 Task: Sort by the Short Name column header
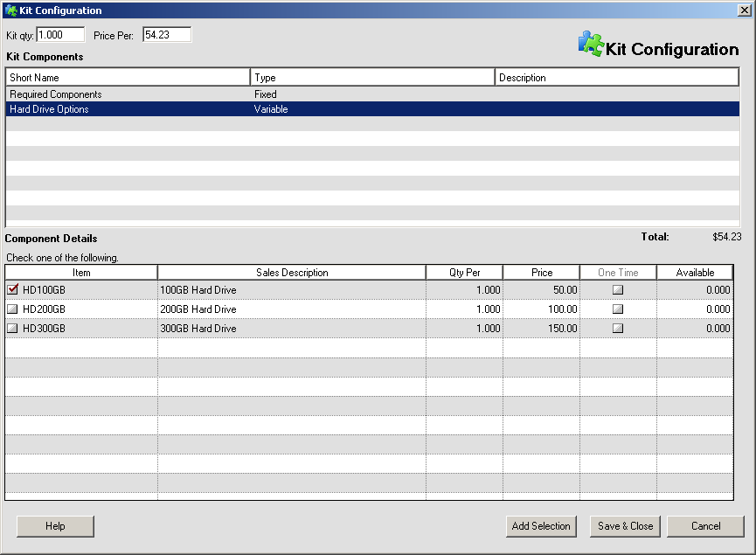tap(128, 78)
